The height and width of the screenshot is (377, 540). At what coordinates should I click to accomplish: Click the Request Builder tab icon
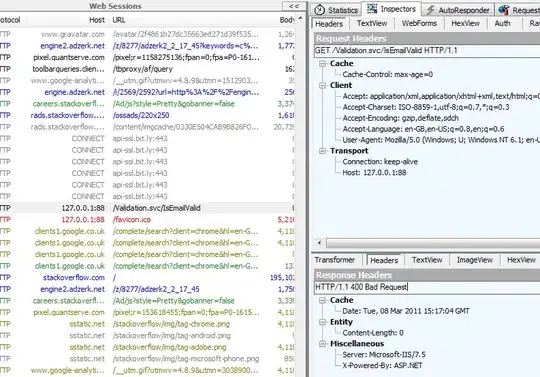click(503, 10)
